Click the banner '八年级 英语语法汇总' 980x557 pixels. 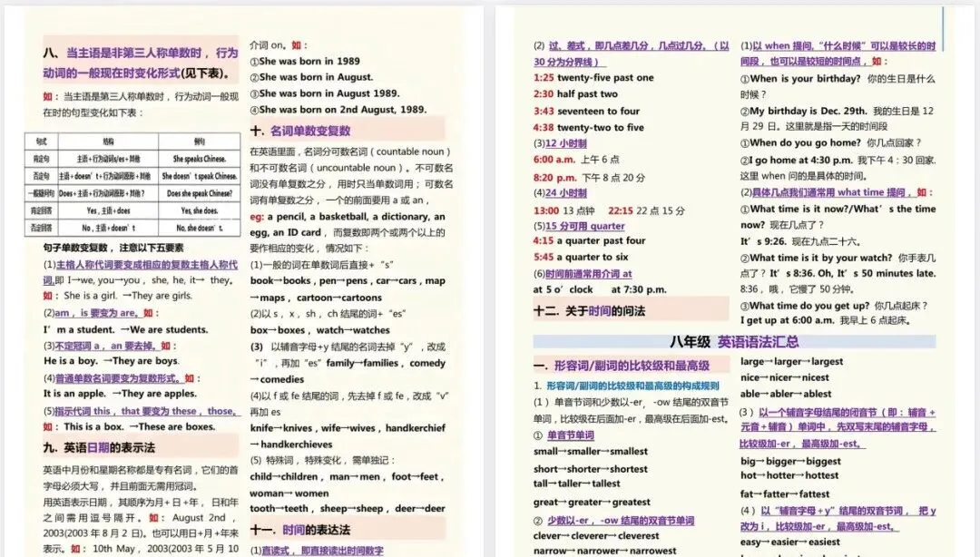coord(734,342)
